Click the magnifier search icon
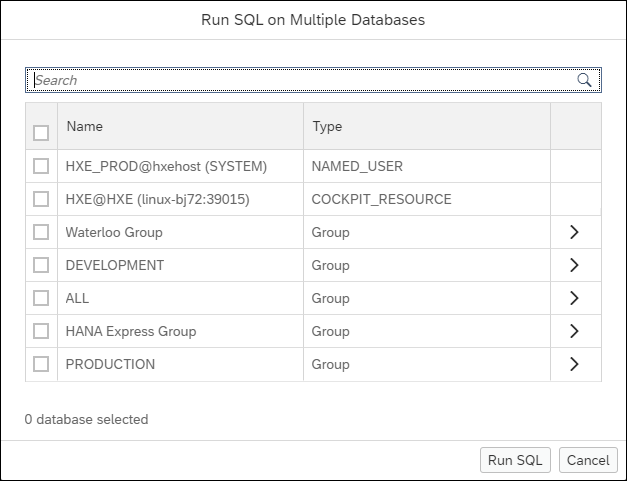The image size is (627, 481). click(x=584, y=80)
